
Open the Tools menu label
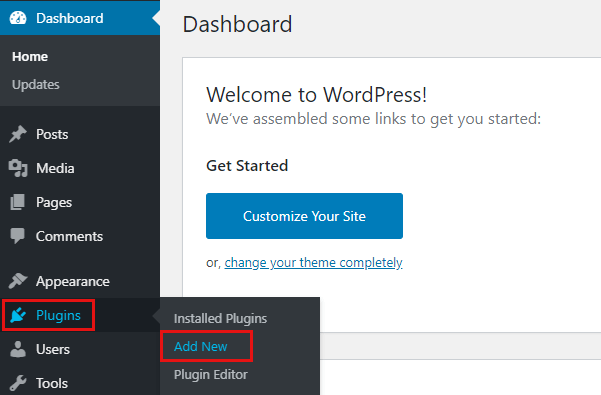coord(52,383)
